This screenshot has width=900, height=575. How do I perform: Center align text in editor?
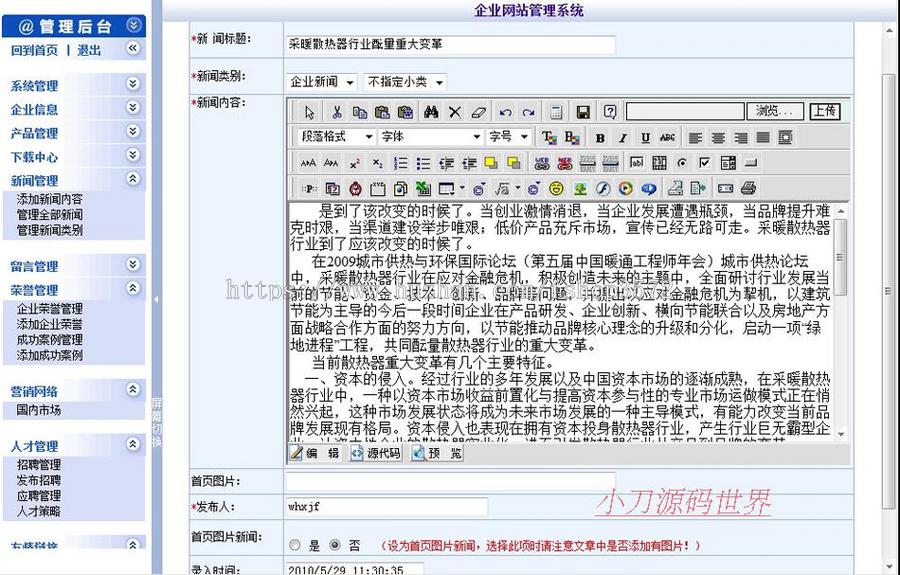[x=717, y=138]
